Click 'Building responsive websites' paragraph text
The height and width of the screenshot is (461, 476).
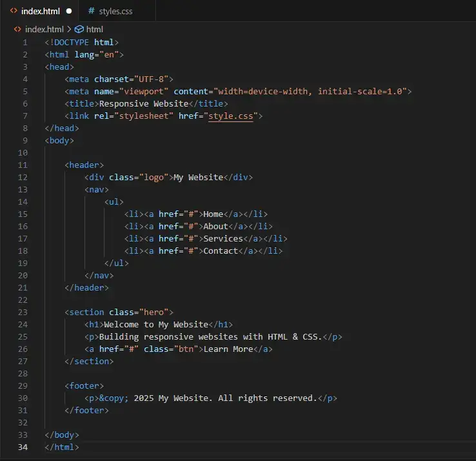pyautogui.click(x=210, y=337)
